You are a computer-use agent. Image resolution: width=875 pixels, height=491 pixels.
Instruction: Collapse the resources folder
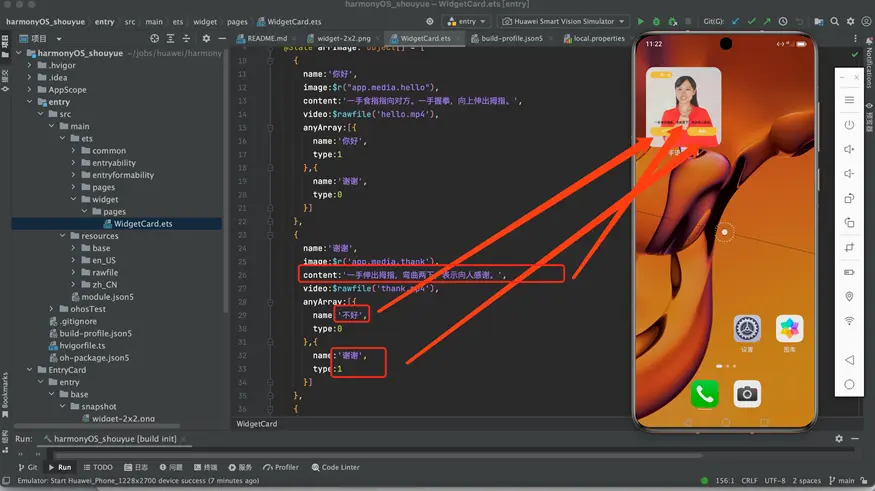pyautogui.click(x=62, y=235)
